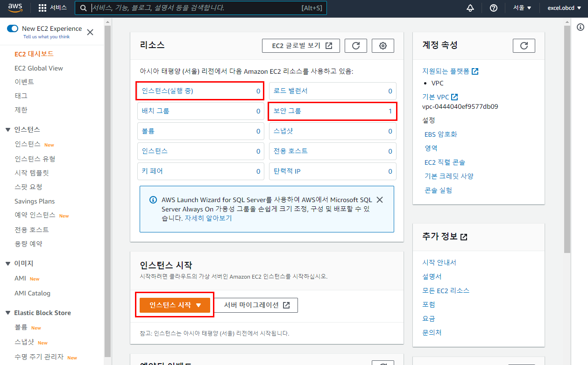Open the 인스턴스 시작 dropdown button
This screenshot has height=365, width=588.
(x=175, y=305)
